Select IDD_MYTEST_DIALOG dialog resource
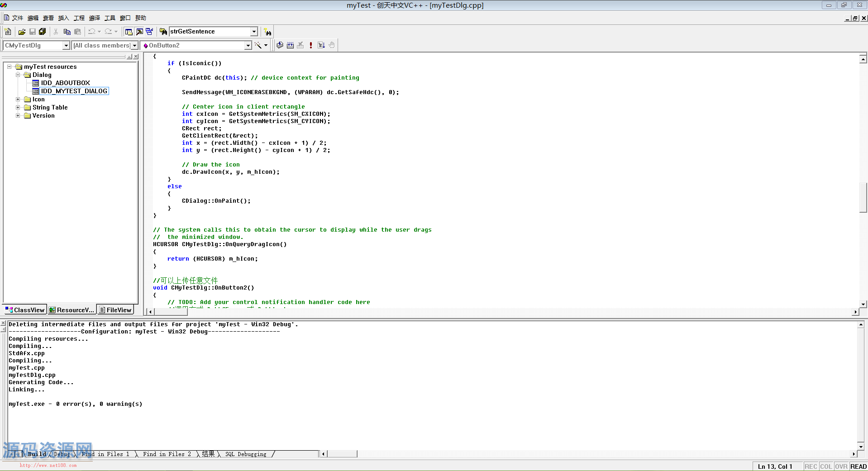Viewport: 868px width, 471px height. [x=74, y=91]
